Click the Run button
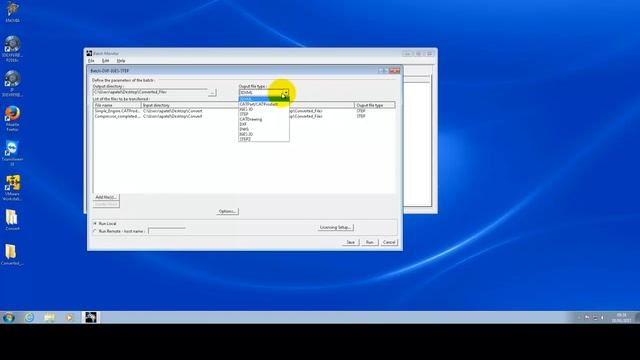This screenshot has width=640, height=360. (369, 242)
